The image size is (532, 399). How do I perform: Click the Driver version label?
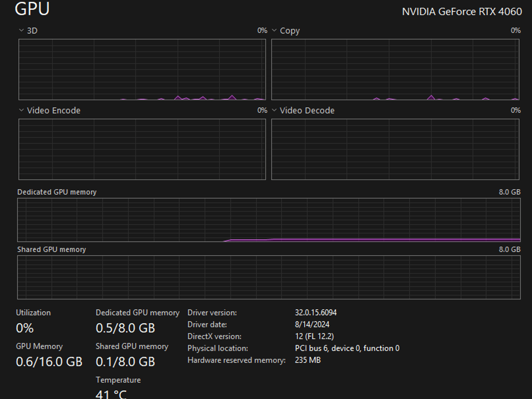pos(212,312)
